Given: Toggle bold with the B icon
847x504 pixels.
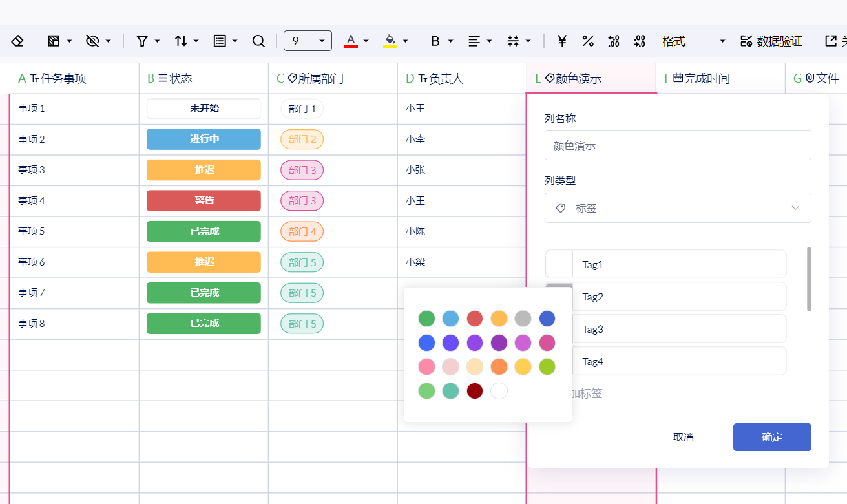Looking at the screenshot, I should 435,41.
